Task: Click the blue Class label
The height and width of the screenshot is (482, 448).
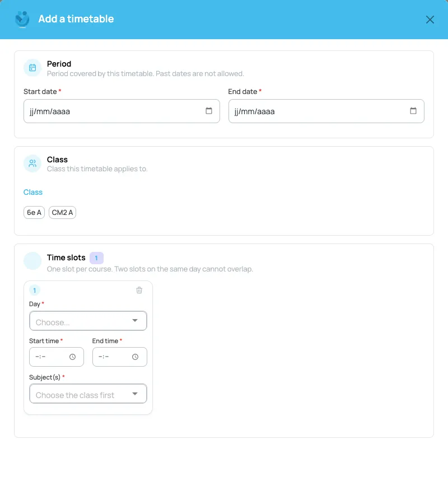Action: pos(33,192)
